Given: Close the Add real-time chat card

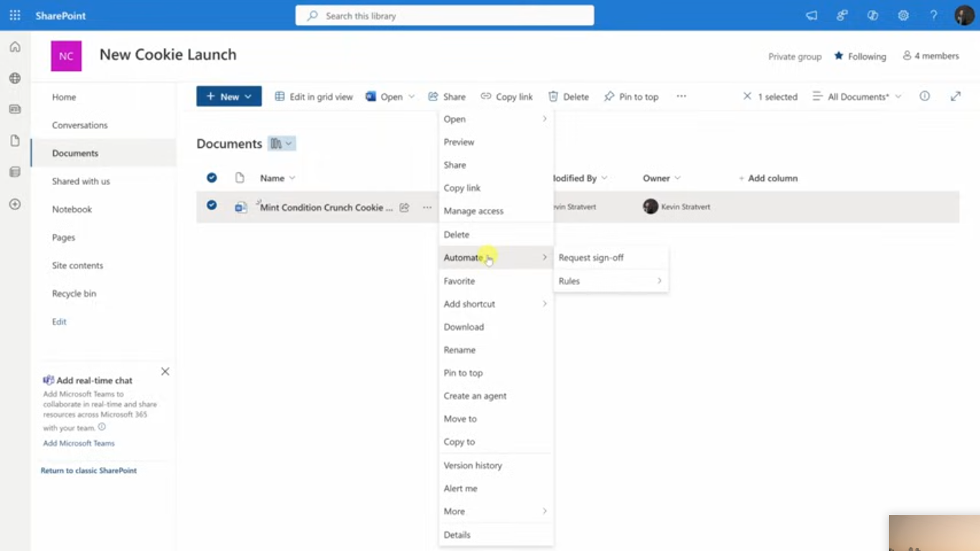Looking at the screenshot, I should (x=165, y=372).
